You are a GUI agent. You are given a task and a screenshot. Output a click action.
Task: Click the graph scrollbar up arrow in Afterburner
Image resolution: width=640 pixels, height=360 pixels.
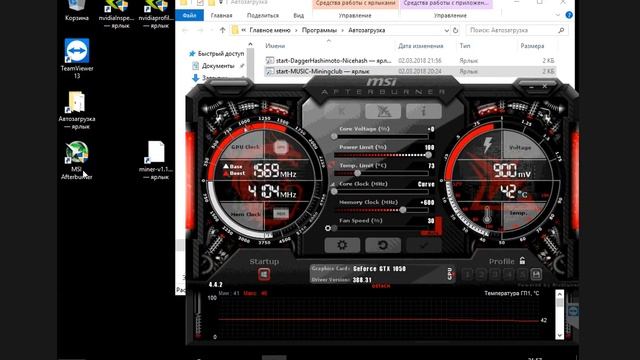pyautogui.click(x=560, y=294)
